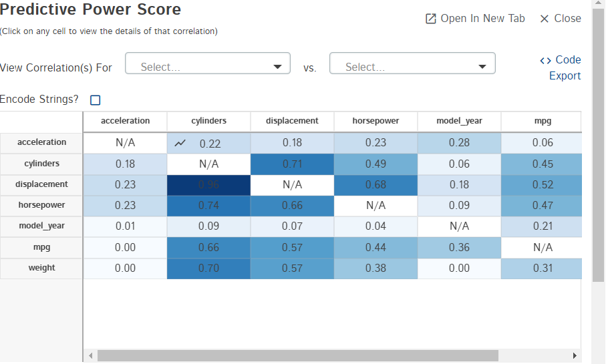Click the 0.36 cell in mpg row
Viewport: 606px width, 364px height.
click(459, 247)
